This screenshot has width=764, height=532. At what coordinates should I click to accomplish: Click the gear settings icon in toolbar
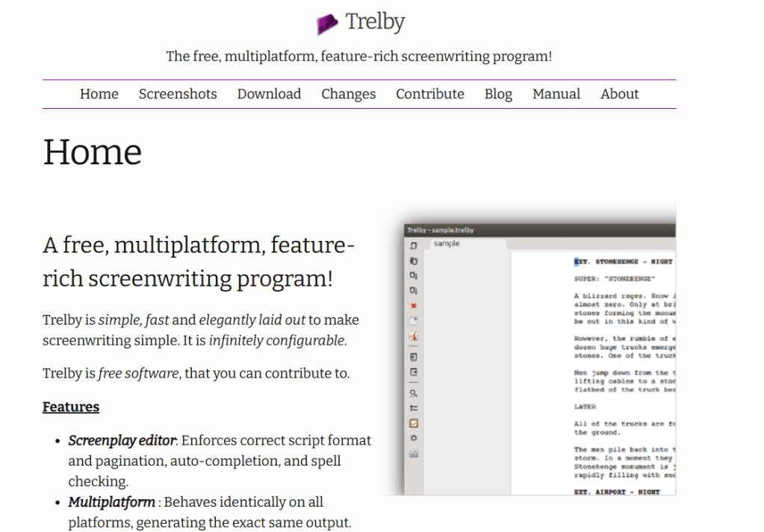pyautogui.click(x=414, y=438)
